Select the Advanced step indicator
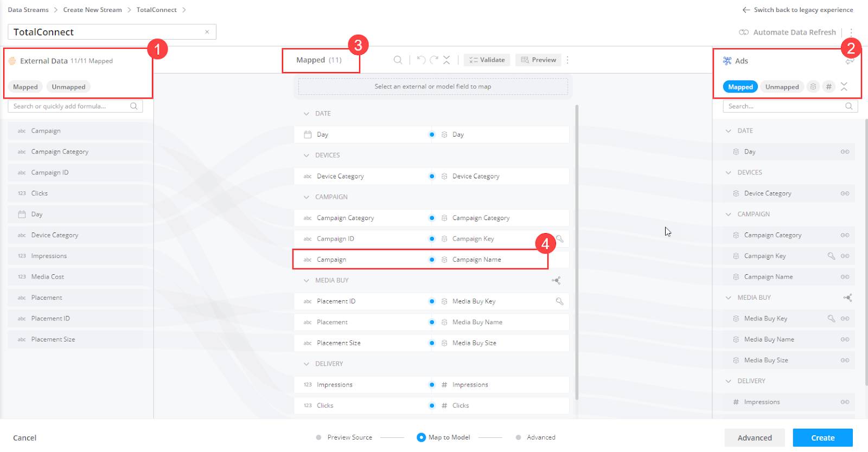 tap(535, 437)
